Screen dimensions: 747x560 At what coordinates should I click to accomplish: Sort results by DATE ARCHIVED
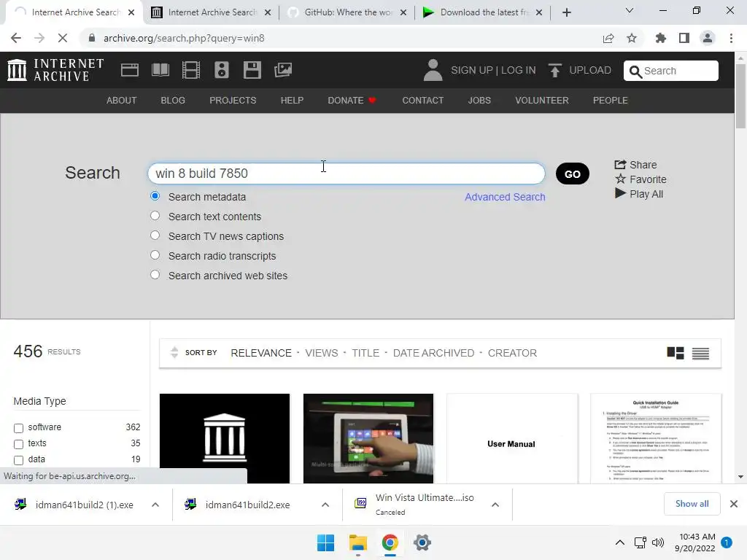pyautogui.click(x=433, y=353)
